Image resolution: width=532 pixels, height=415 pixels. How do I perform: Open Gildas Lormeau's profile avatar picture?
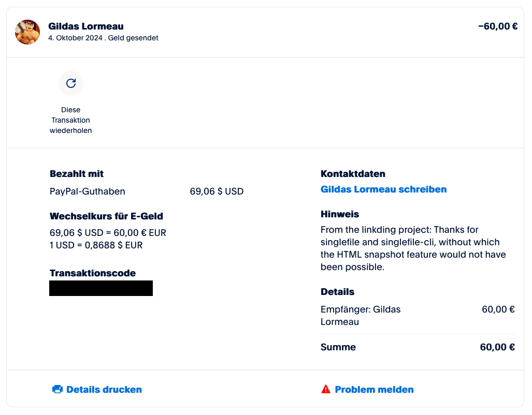[28, 32]
